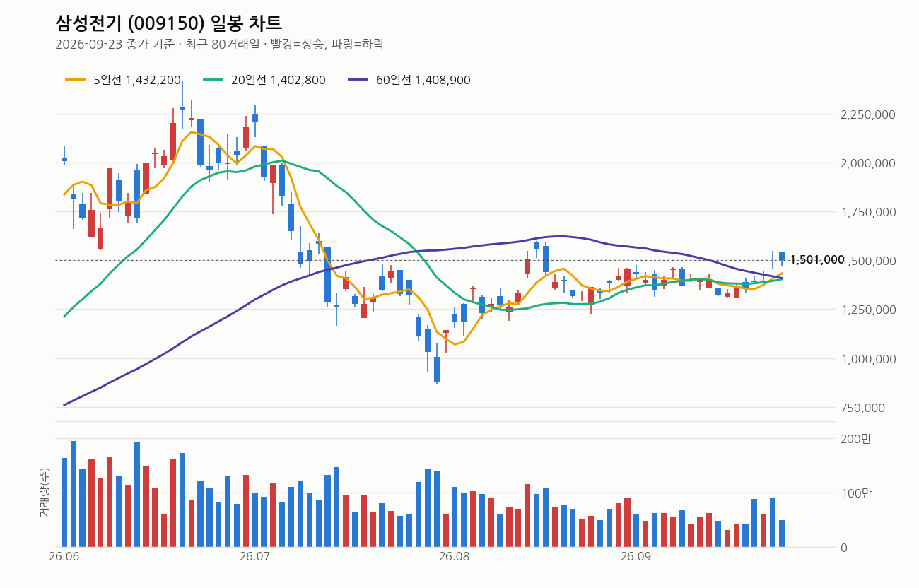The height and width of the screenshot is (588, 919).
Task: Click the '750,000' price axis label
Action: [862, 408]
